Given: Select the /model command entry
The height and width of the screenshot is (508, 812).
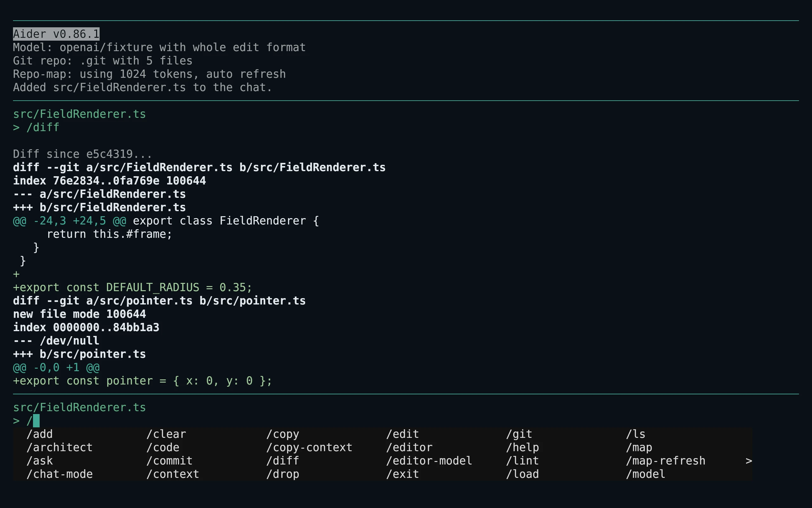Looking at the screenshot, I should pyautogui.click(x=645, y=474).
